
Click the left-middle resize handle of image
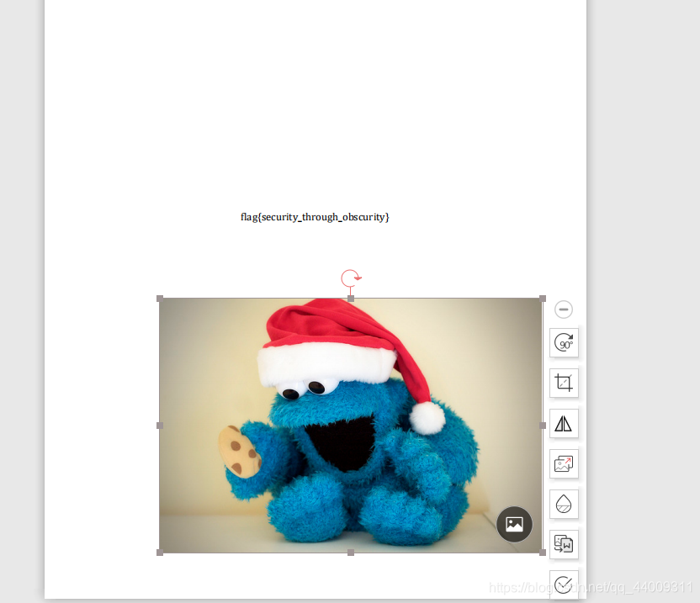click(x=160, y=426)
